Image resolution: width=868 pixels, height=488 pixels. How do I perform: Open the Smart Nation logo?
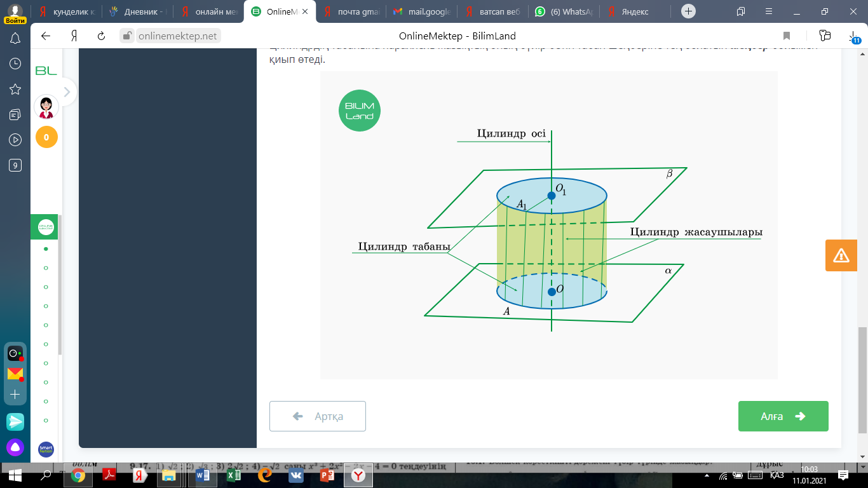tap(46, 449)
